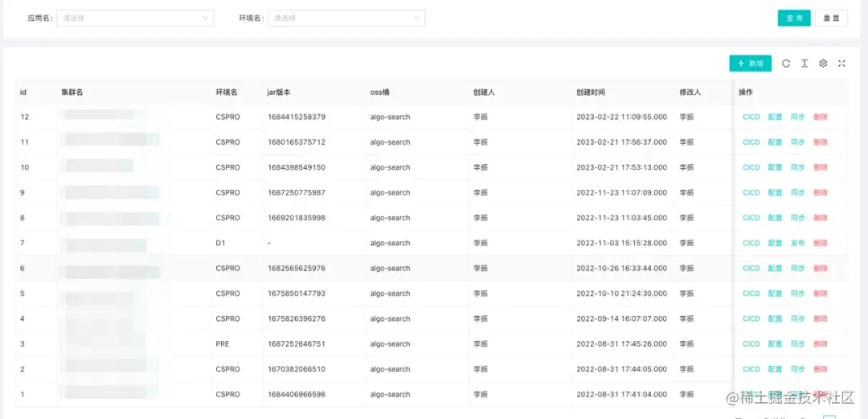
Task: Click jar version 1684415258379 cell
Action: tap(296, 117)
